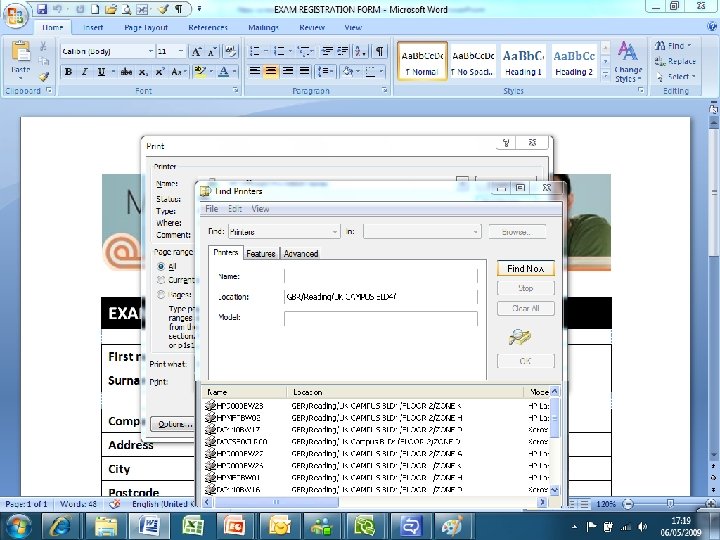The height and width of the screenshot is (540, 720).
Task: Open Internet Explorer from taskbar
Action: point(60,526)
